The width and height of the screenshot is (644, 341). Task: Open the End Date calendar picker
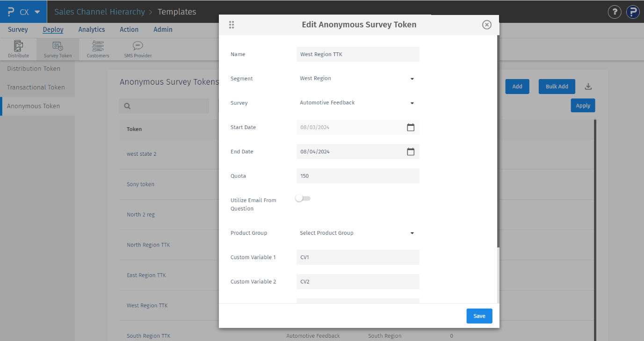pyautogui.click(x=411, y=151)
